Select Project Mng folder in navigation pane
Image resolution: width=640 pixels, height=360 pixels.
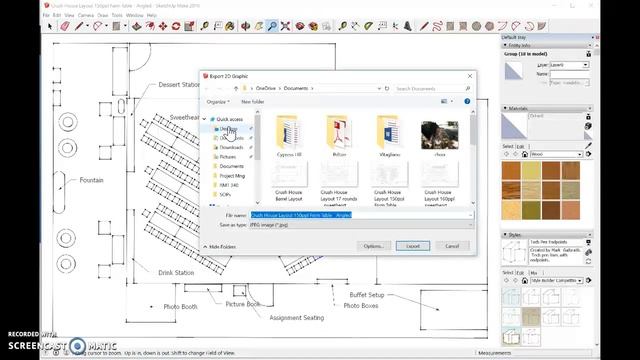point(232,176)
